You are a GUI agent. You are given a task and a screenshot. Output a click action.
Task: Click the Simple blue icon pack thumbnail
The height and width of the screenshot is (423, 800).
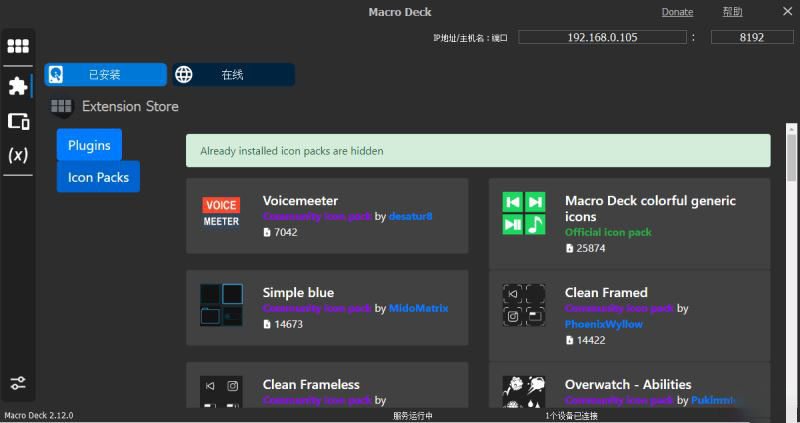[x=221, y=305]
